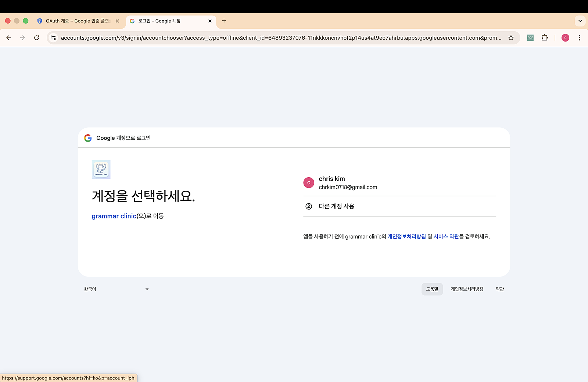Click the grammar clinic app logo
Screen dimensions: 588x382
tap(101, 169)
